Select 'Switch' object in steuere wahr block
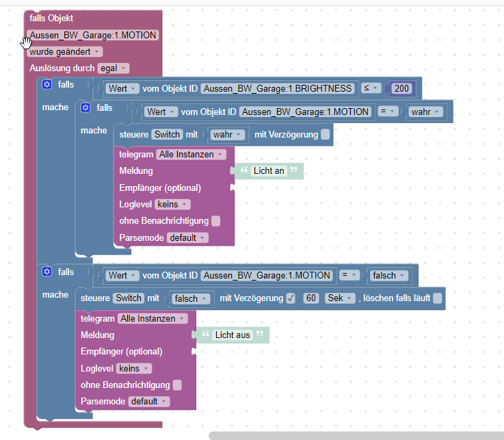 (x=167, y=134)
